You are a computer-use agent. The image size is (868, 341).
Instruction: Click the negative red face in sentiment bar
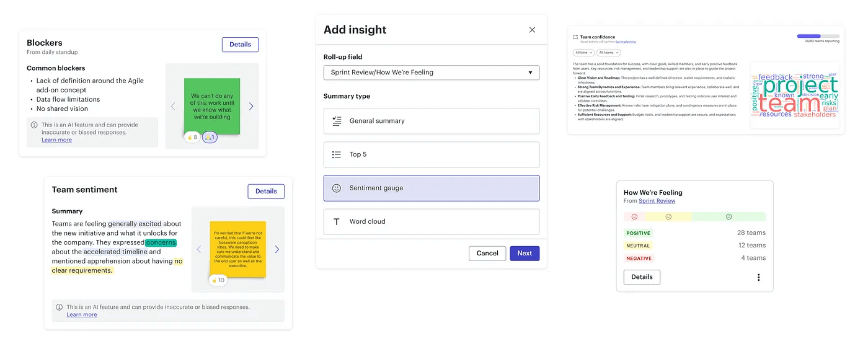(x=634, y=217)
